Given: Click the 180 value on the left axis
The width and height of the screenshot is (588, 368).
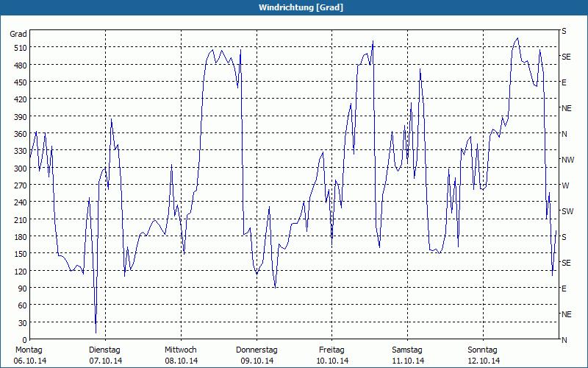Looking at the screenshot, I should pos(21,237).
